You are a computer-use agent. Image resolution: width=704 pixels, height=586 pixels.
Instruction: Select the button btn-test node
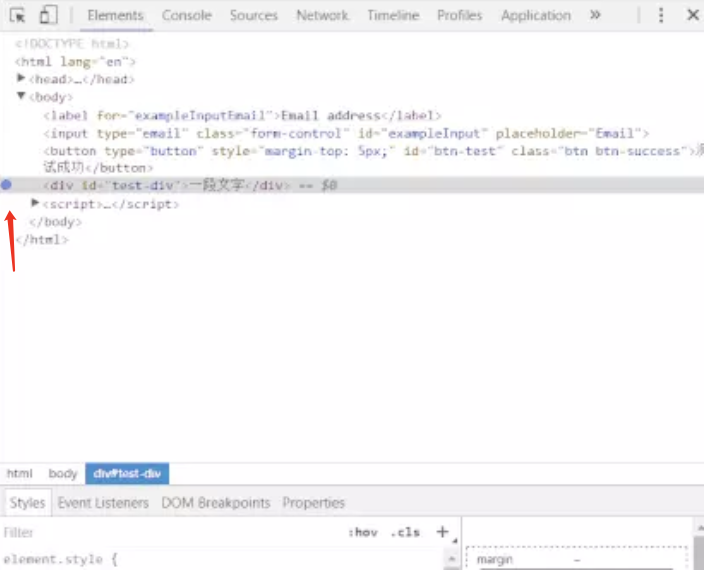coord(373,159)
